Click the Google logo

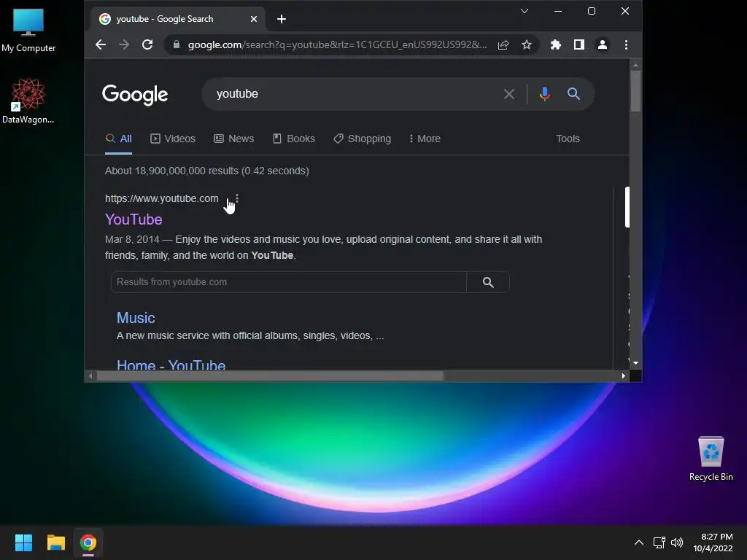coord(135,94)
